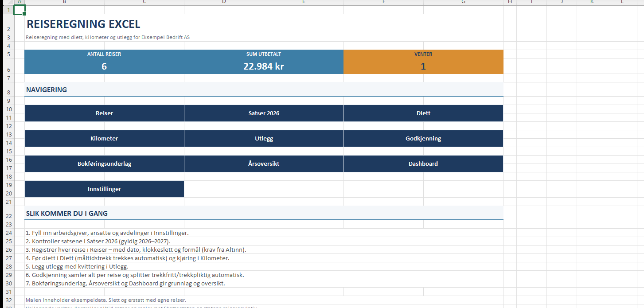Select column D header

pos(224,2)
